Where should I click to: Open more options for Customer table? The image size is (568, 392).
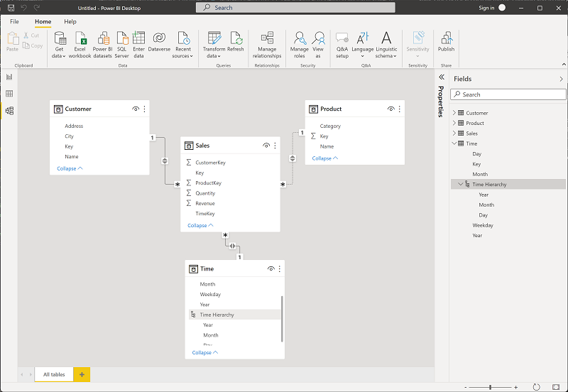pyautogui.click(x=145, y=109)
